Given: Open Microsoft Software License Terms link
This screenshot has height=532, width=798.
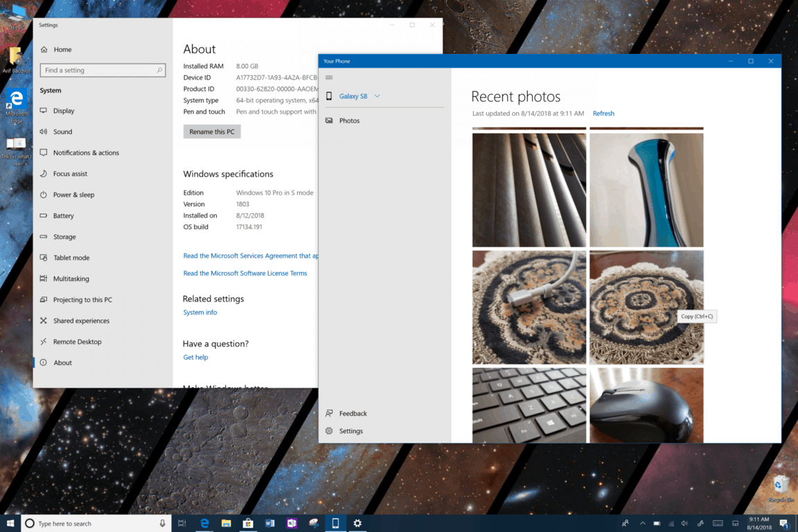Looking at the screenshot, I should 245,274.
